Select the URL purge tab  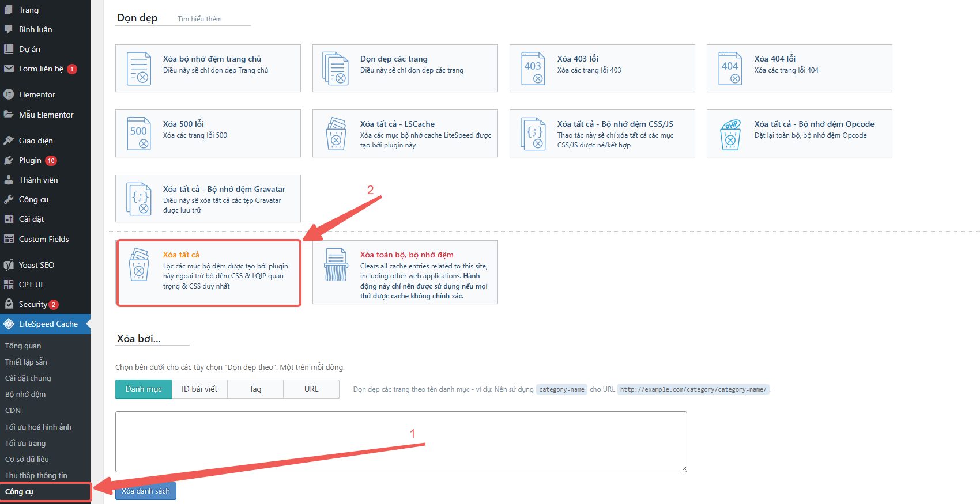311,389
